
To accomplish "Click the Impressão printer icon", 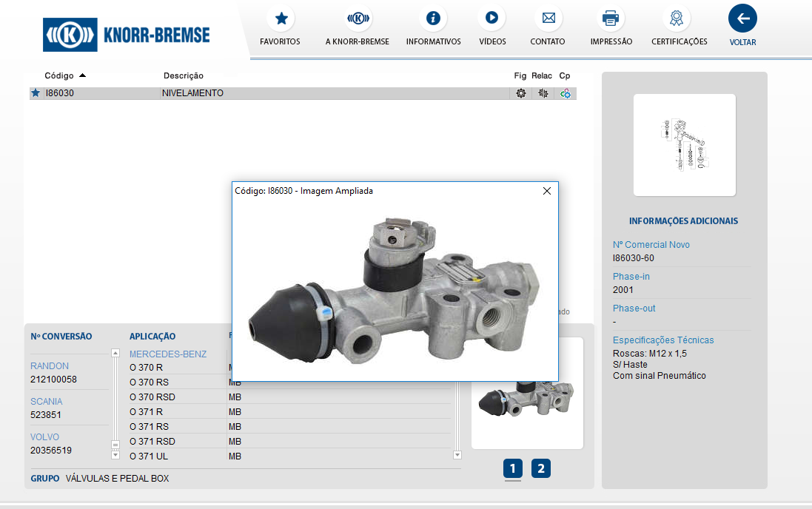I will [x=611, y=18].
